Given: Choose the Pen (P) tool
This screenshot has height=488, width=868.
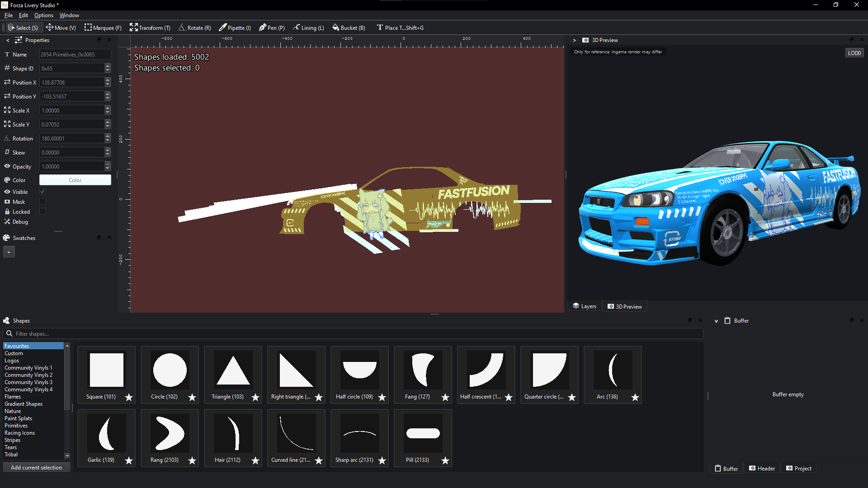Looking at the screenshot, I should 271,28.
